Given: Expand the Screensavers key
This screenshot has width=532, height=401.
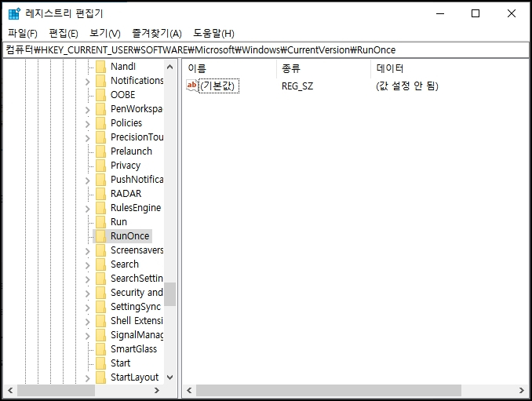Looking at the screenshot, I should click(88, 251).
